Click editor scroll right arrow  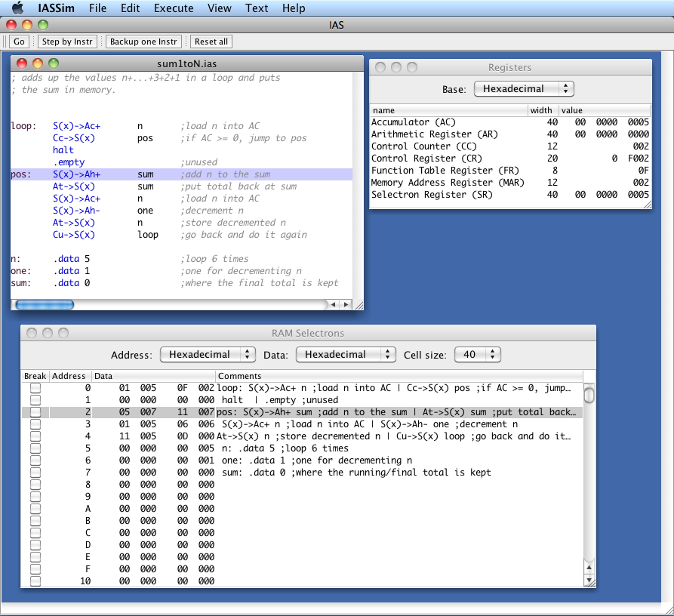(345, 305)
